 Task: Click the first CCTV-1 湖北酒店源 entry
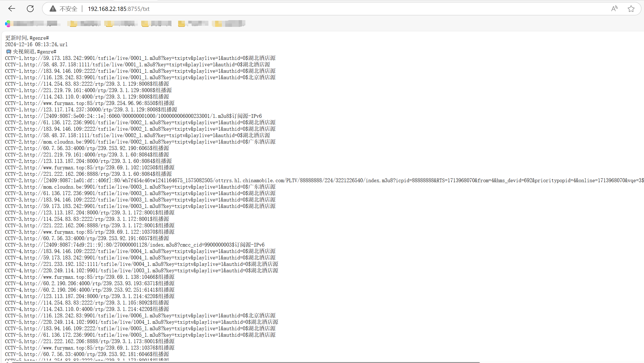click(x=140, y=58)
